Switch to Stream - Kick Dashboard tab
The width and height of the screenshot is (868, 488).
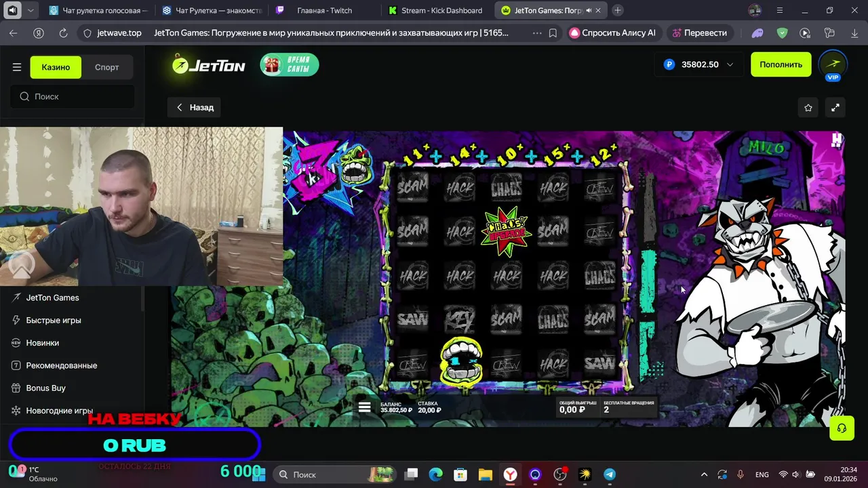pos(437,10)
